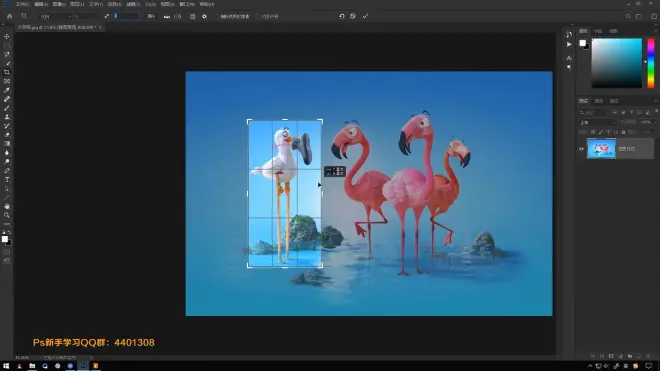Screen dimensions: 660x371
Task: Select the Clone Stamp tool
Action: pyautogui.click(x=7, y=117)
